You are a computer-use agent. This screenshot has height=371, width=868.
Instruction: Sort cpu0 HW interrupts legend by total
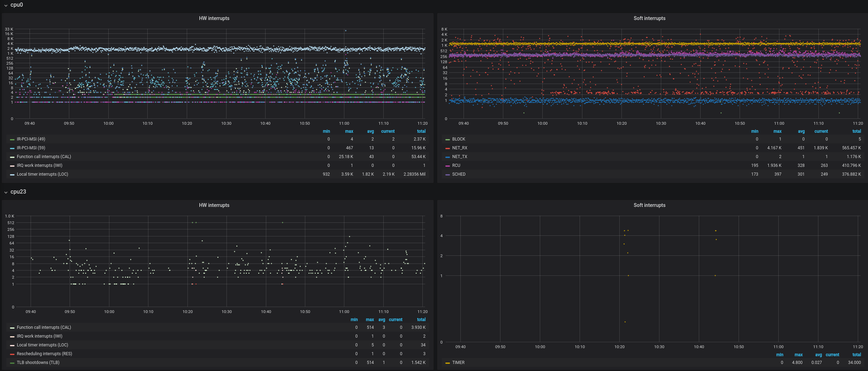[421, 131]
